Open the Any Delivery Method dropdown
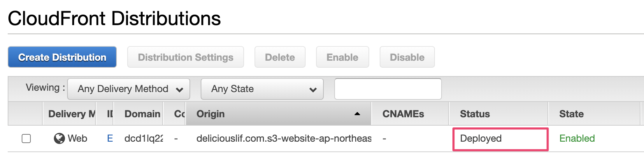 (x=129, y=89)
